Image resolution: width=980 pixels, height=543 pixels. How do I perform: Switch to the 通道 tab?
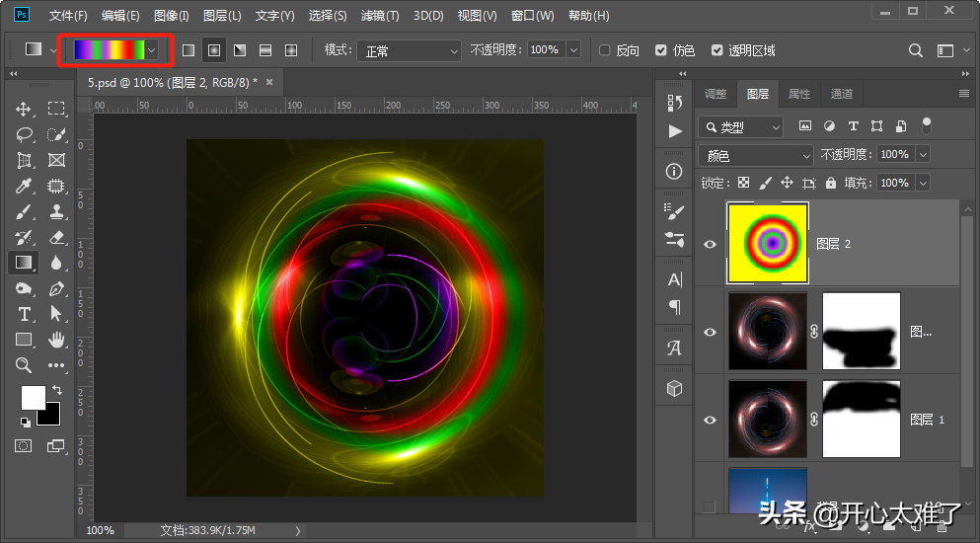click(x=841, y=94)
